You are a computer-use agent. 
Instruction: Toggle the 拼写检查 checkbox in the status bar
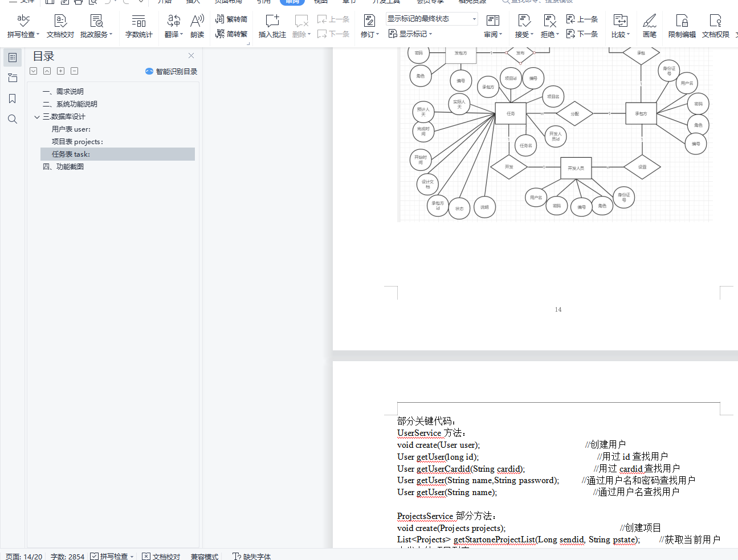click(x=94, y=556)
